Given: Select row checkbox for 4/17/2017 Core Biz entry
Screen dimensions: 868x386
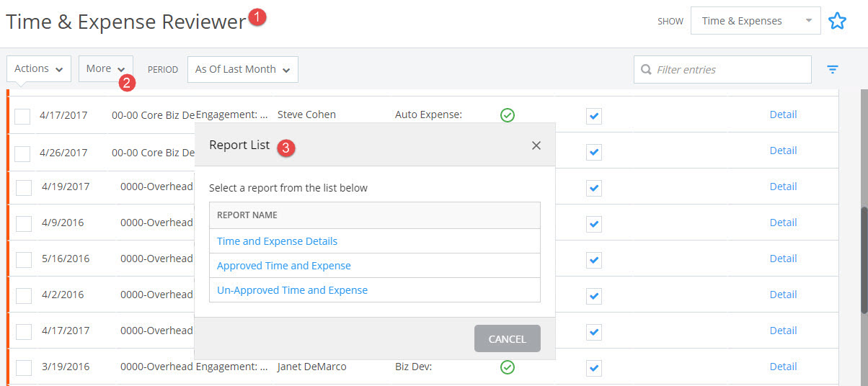Looking at the screenshot, I should pos(22,116).
